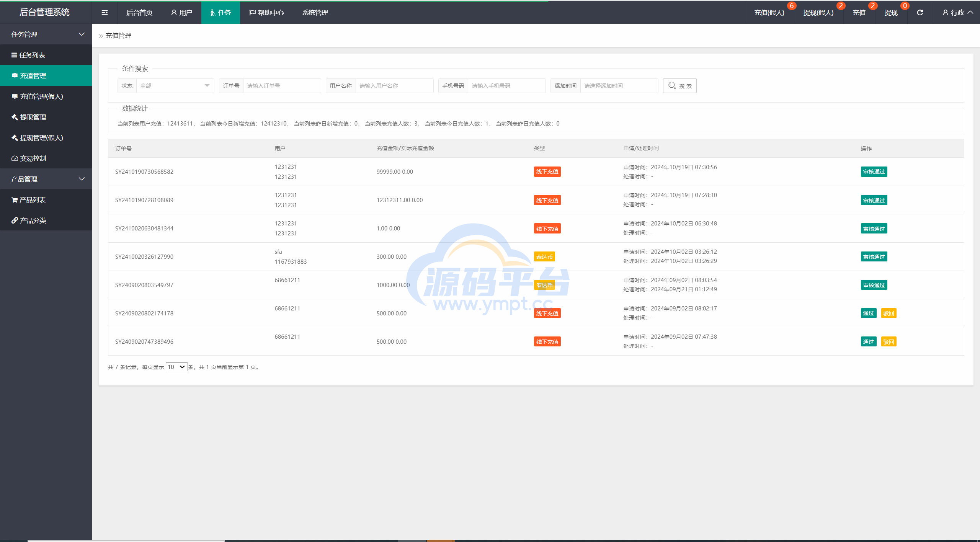Image resolution: width=980 pixels, height=542 pixels.
Task: Open the 状态 filter dropdown
Action: click(x=175, y=86)
